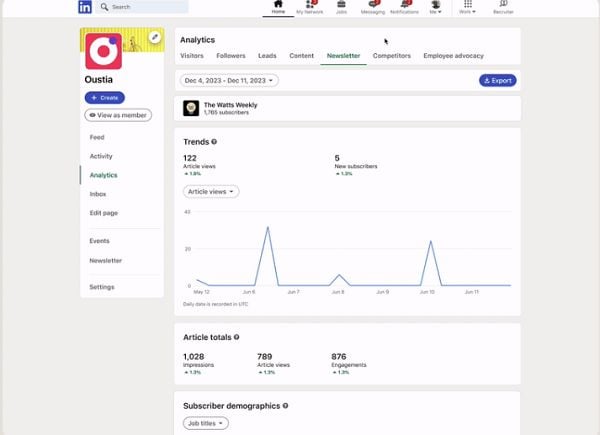The image size is (600, 435).
Task: Click the LinkedIn logo icon
Action: click(85, 7)
